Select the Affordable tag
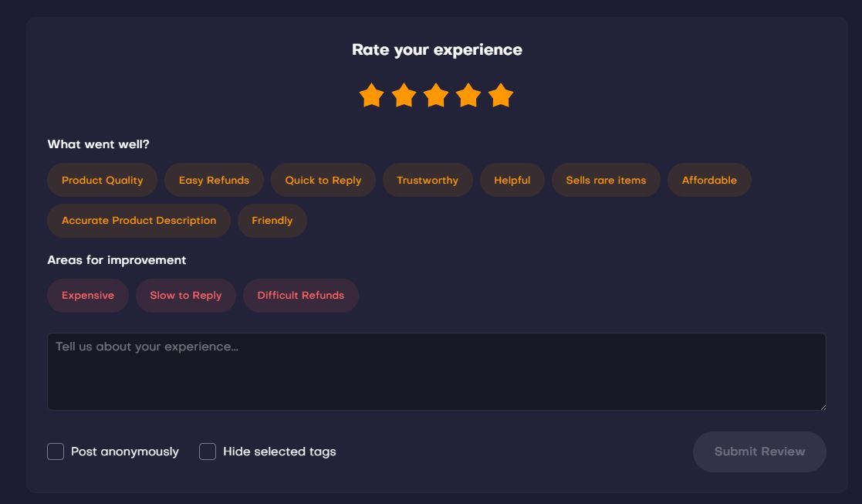The width and height of the screenshot is (862, 504). (x=708, y=180)
